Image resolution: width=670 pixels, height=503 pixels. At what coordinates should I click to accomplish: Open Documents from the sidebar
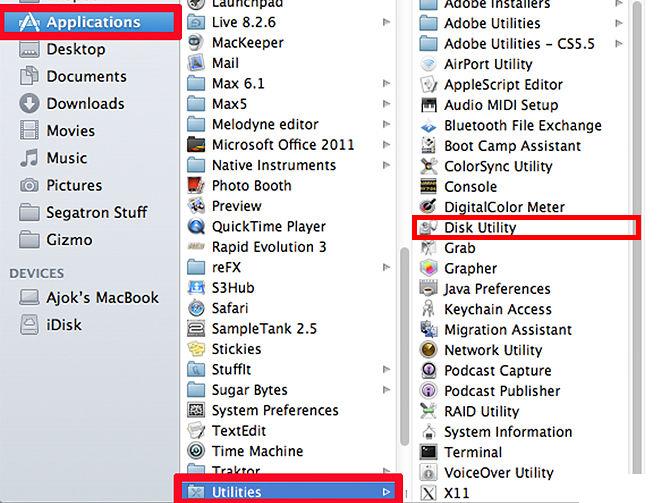pos(86,76)
